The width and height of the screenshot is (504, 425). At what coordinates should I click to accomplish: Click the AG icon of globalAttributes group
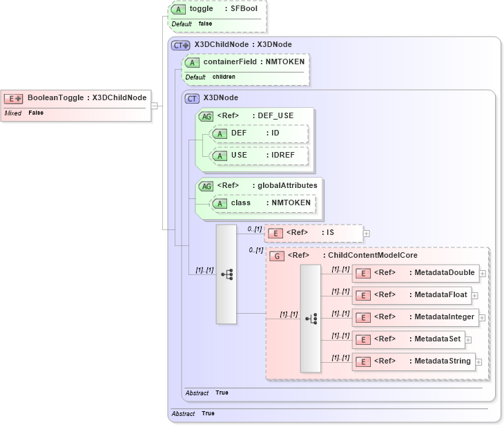206,186
